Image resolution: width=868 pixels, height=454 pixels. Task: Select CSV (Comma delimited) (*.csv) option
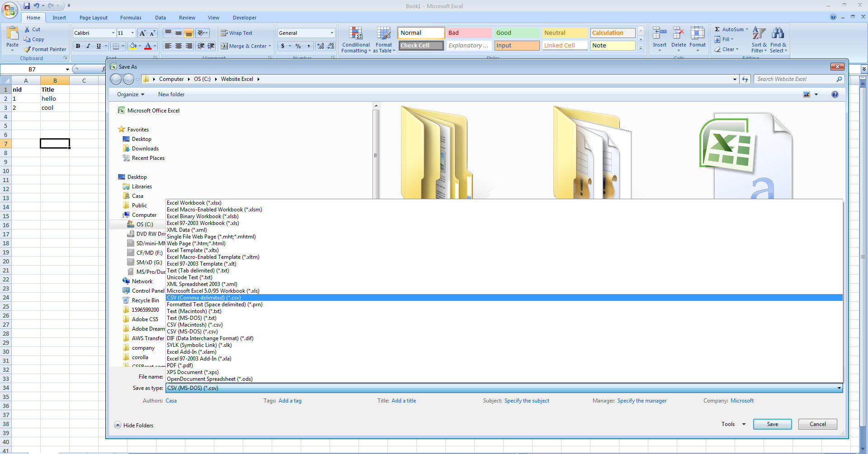coord(504,298)
